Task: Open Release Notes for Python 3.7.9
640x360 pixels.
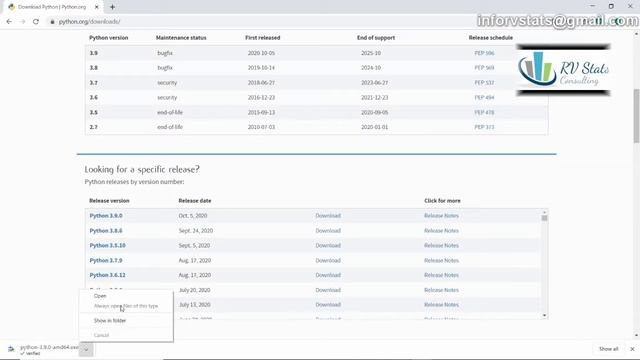Action: pos(441,260)
